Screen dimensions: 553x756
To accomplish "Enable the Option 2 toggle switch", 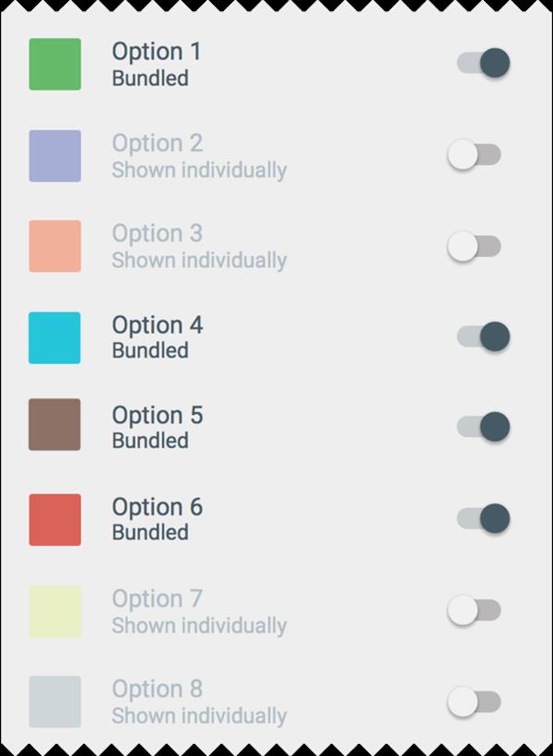I will point(474,155).
